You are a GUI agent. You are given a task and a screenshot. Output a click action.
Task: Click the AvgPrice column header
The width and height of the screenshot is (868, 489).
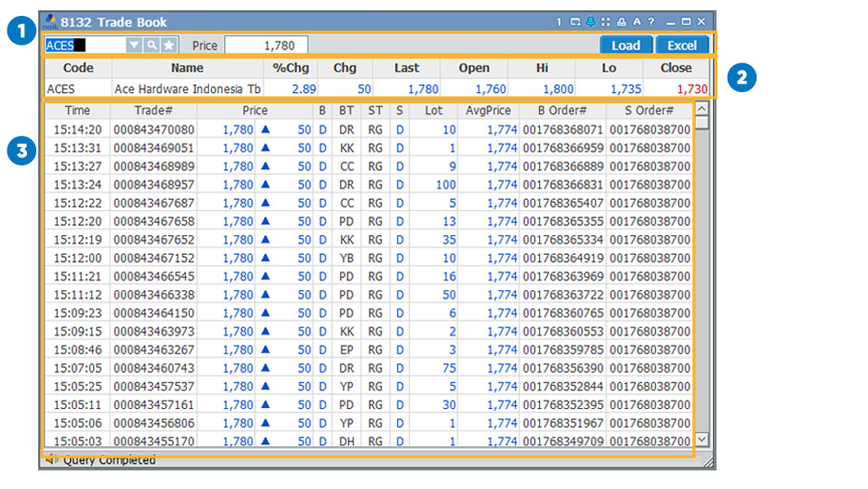click(x=488, y=111)
